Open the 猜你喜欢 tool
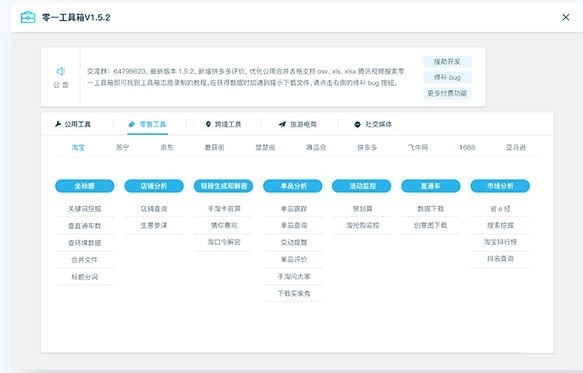The width and height of the screenshot is (583, 373). [x=224, y=225]
